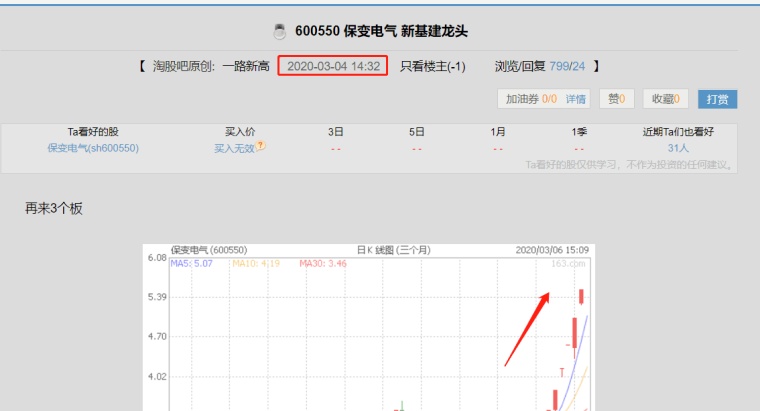This screenshot has width=760, height=411.
Task: Click the question mark icon near 买入无效
Action: coord(260,145)
